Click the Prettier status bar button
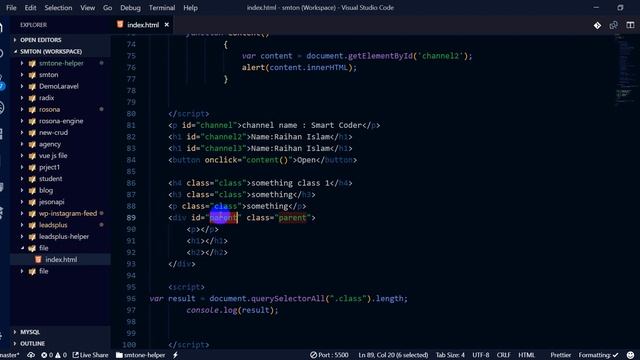The height and width of the screenshot is (360, 640). click(560, 355)
